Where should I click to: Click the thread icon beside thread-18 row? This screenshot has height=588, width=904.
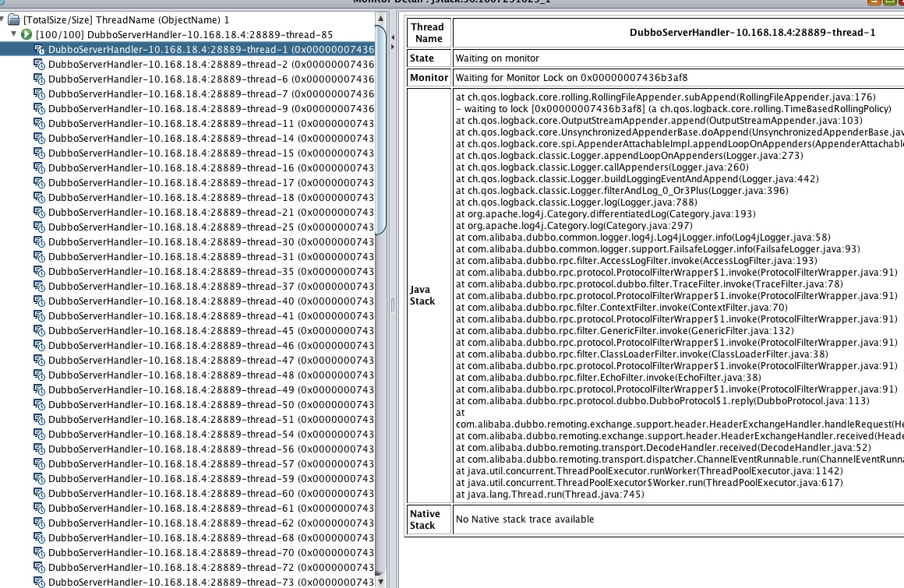pos(39,197)
